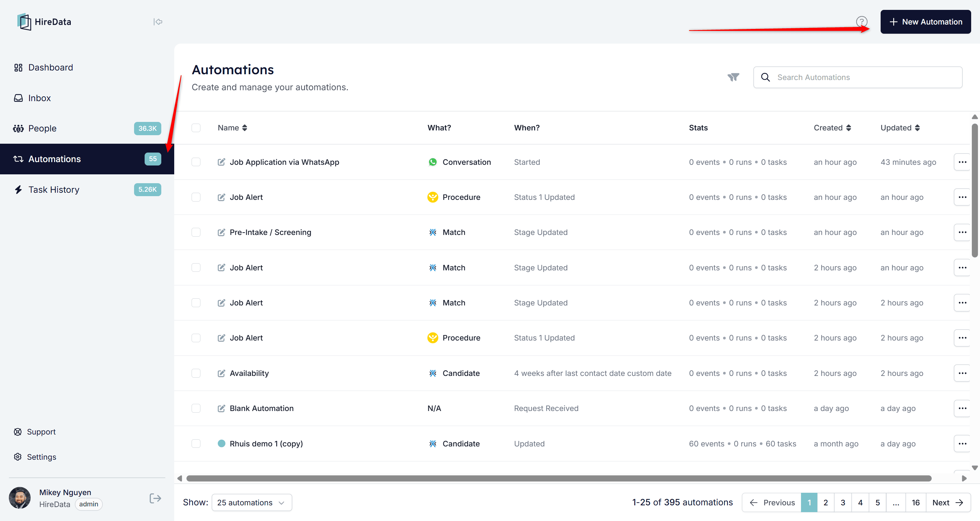The image size is (980, 521).
Task: Select Automations in the sidebar
Action: (x=87, y=159)
